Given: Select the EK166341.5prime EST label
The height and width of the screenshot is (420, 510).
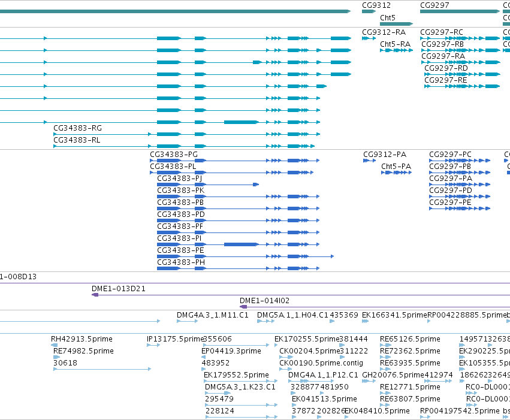Looking at the screenshot, I should pos(394,315).
